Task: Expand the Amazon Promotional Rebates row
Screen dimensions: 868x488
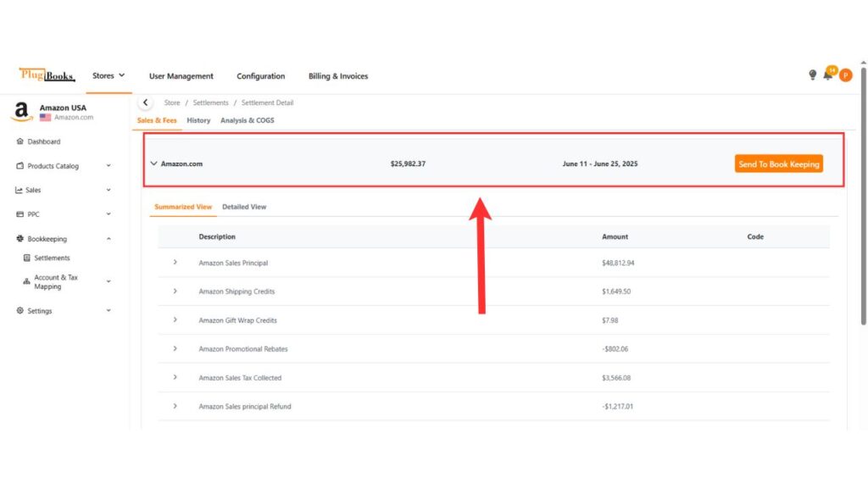Action: 175,348
